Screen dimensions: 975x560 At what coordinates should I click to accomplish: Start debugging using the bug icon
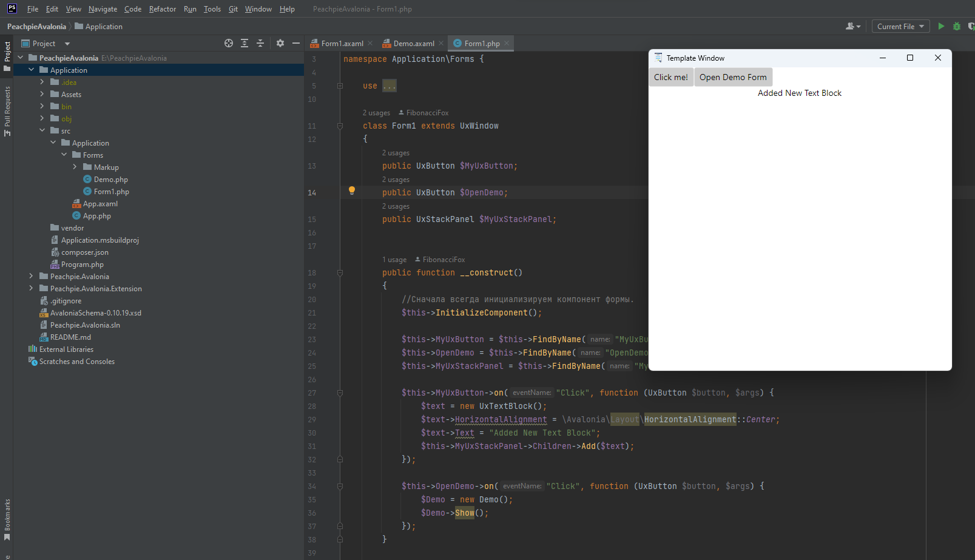click(x=957, y=26)
